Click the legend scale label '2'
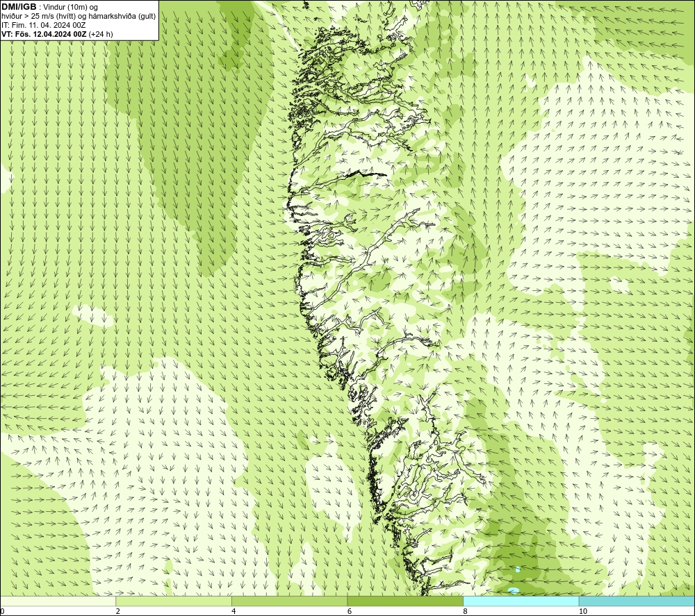 coord(118,611)
